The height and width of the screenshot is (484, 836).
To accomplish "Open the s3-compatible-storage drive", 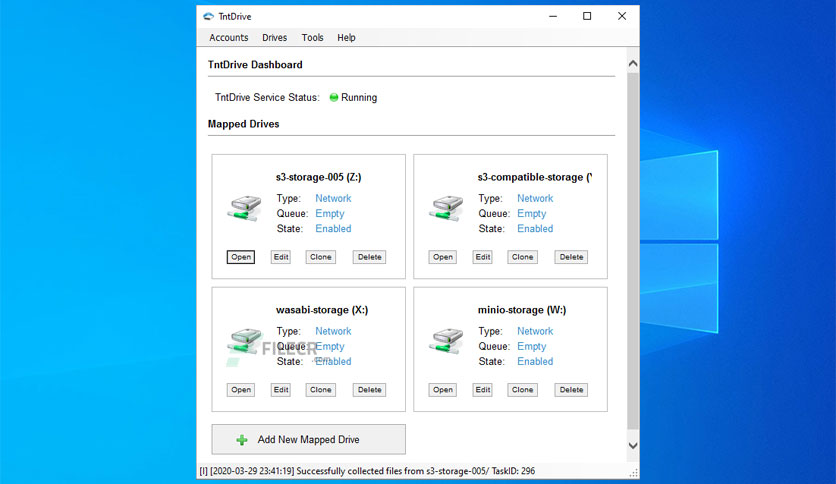I will [x=443, y=257].
